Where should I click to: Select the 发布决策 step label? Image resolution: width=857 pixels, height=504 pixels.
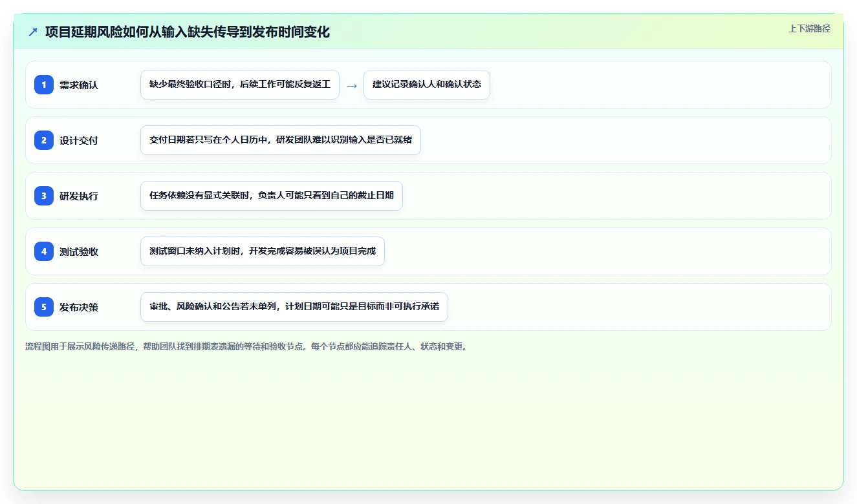(79, 307)
